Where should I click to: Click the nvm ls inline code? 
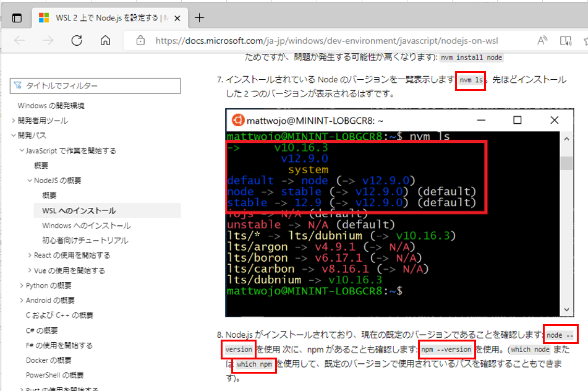(x=471, y=80)
